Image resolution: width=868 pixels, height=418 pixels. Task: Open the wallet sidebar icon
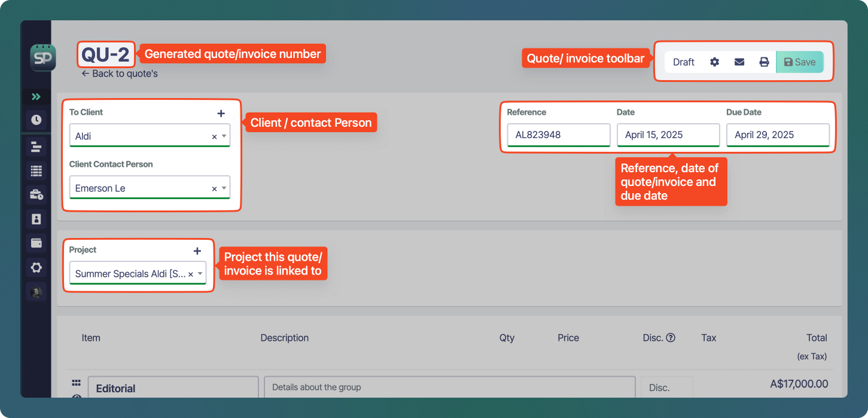click(36, 243)
